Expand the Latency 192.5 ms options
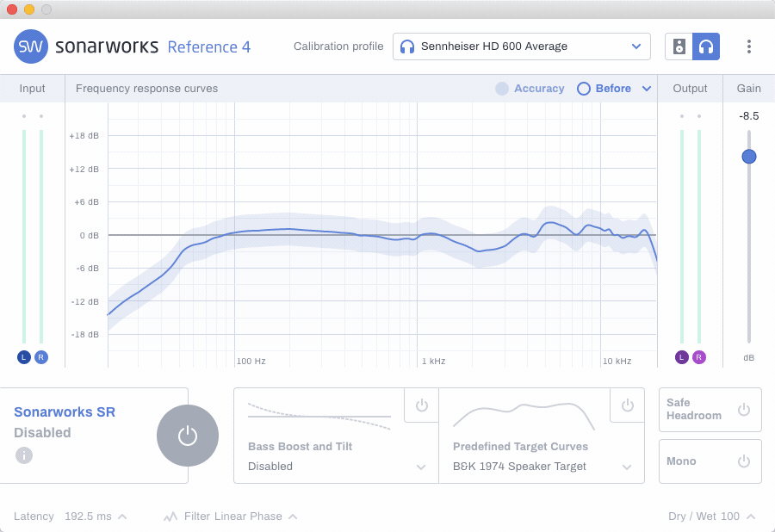This screenshot has width=775, height=532. tap(122, 517)
